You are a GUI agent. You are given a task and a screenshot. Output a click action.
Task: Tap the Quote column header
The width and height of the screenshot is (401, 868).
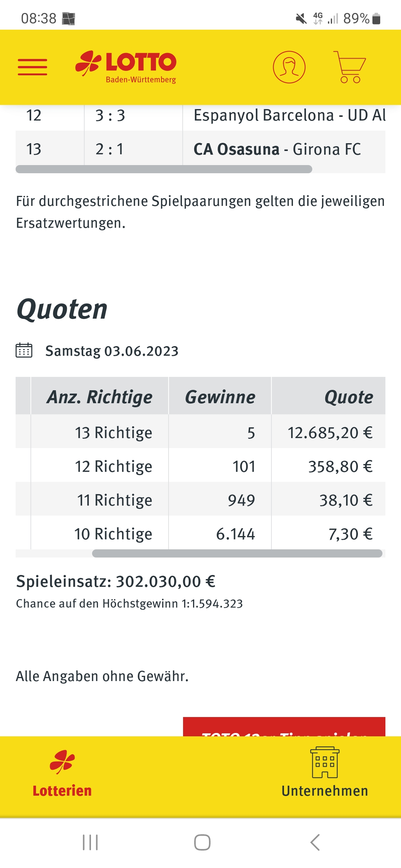[348, 397]
